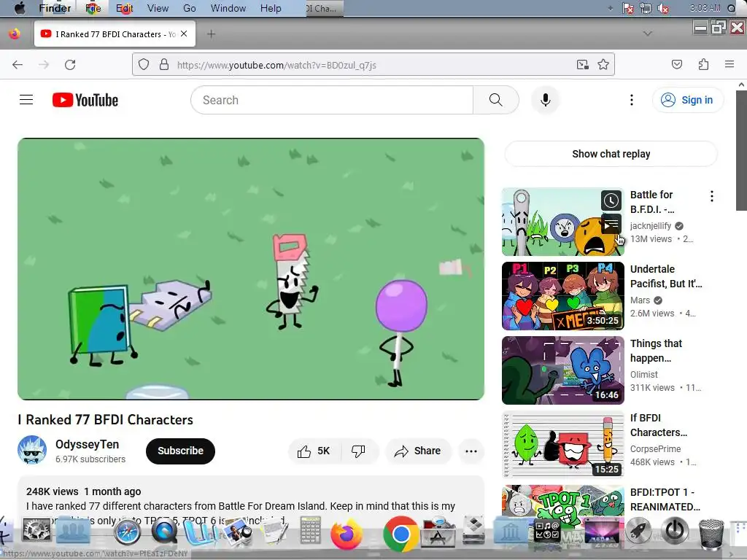This screenshot has height=560, width=747.
Task: Start voice search with the microphone
Action: [546, 100]
